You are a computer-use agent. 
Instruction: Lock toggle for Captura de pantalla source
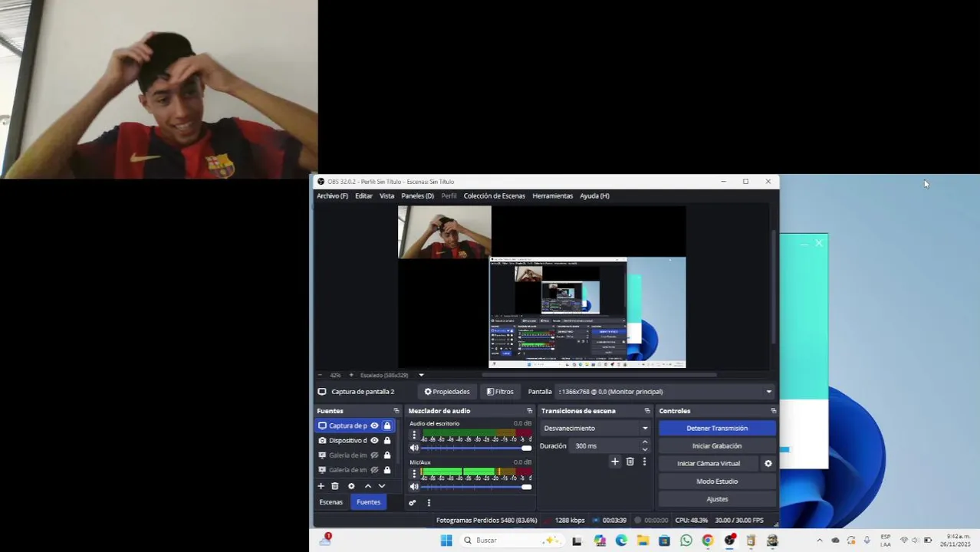pos(387,426)
